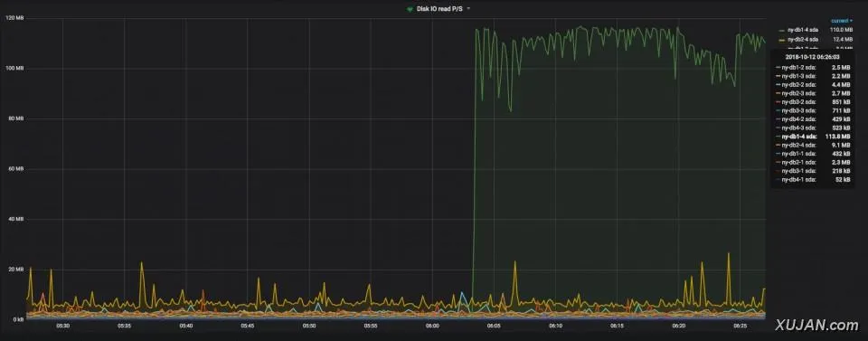
Task: Click the ny-db4-1 sda 52 kB tooltip row
Action: (813, 179)
